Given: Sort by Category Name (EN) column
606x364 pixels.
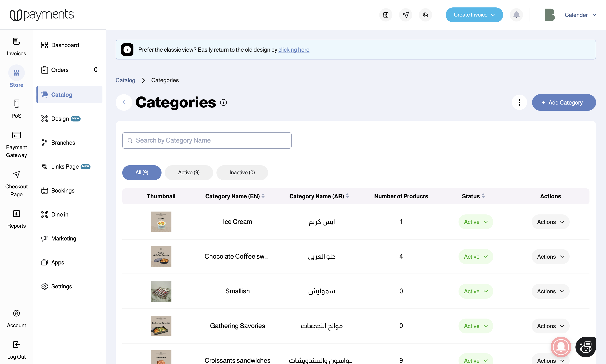Looking at the screenshot, I should tap(263, 196).
